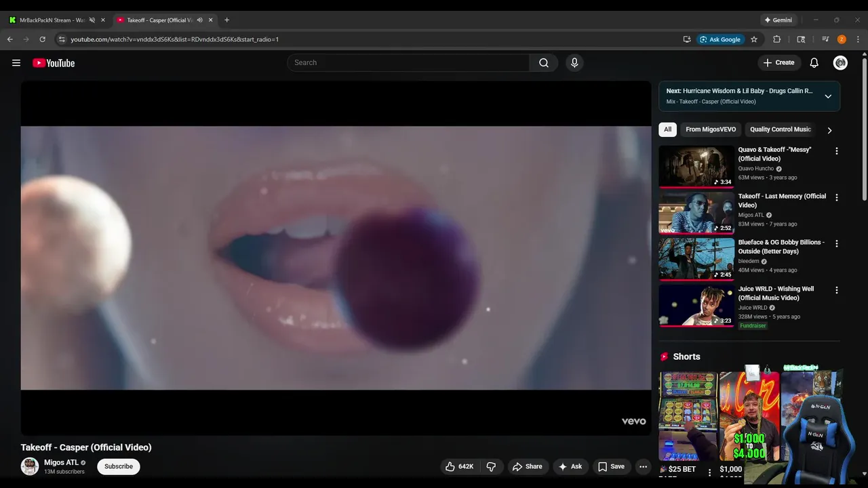
Task: Open the Migos ATL channel name link
Action: click(61, 462)
